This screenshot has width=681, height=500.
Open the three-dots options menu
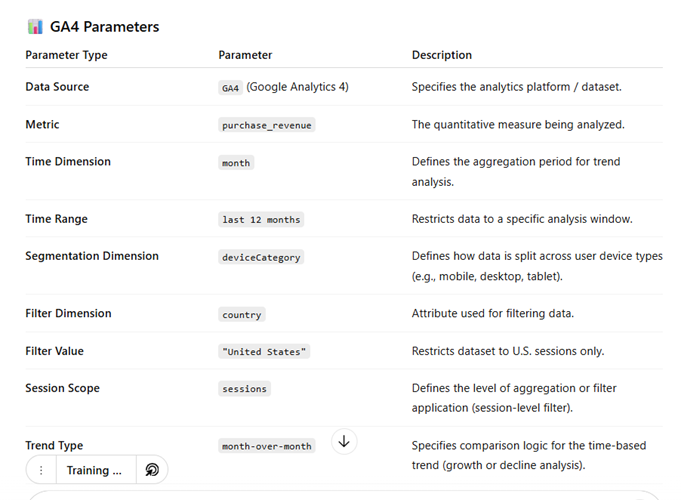point(41,470)
